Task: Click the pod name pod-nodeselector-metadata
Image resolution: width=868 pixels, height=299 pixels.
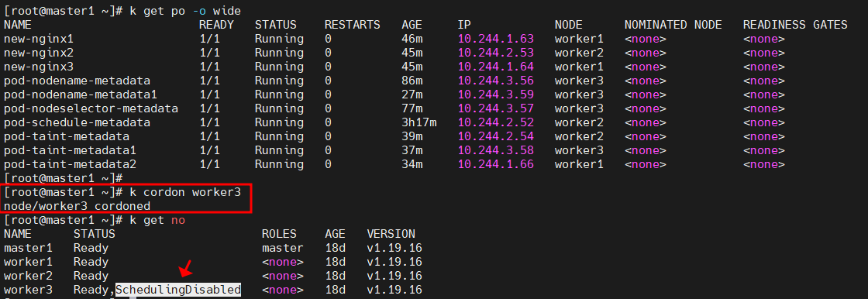Action: pos(91,108)
